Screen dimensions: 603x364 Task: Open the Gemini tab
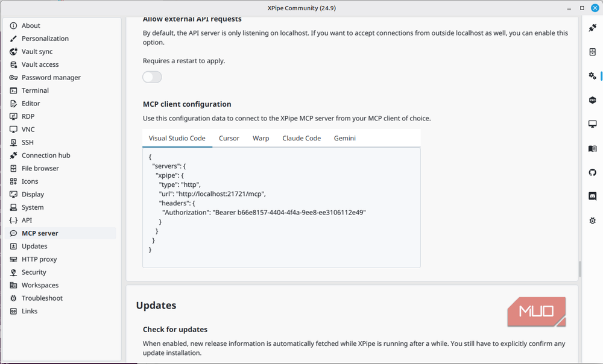(x=344, y=139)
